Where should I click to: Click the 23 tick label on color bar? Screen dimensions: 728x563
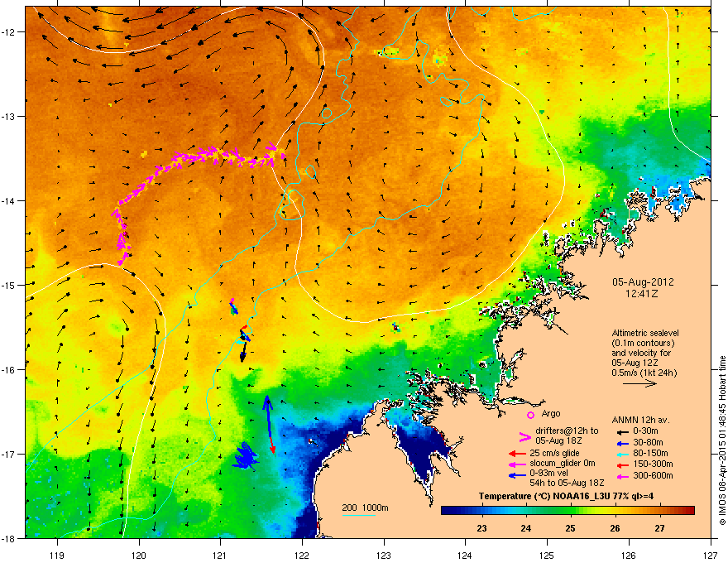click(481, 528)
